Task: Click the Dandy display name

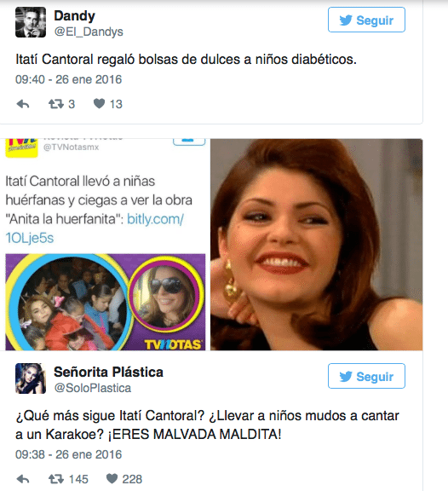Action: (x=74, y=15)
